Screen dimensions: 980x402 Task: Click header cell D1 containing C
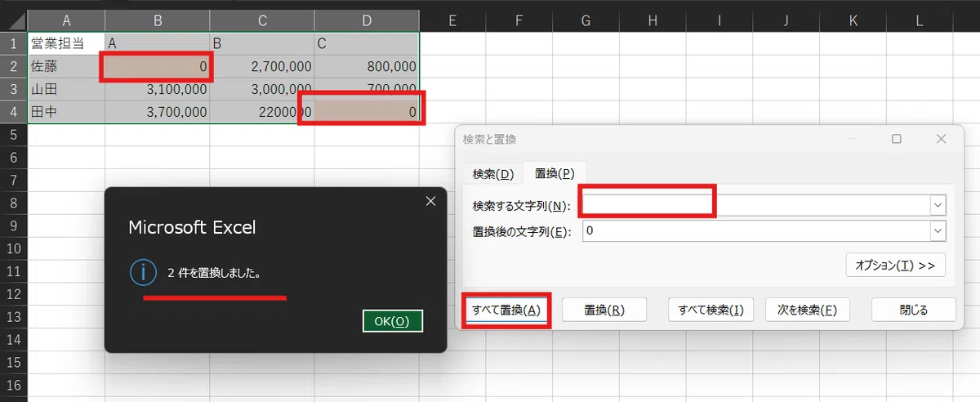coord(367,43)
